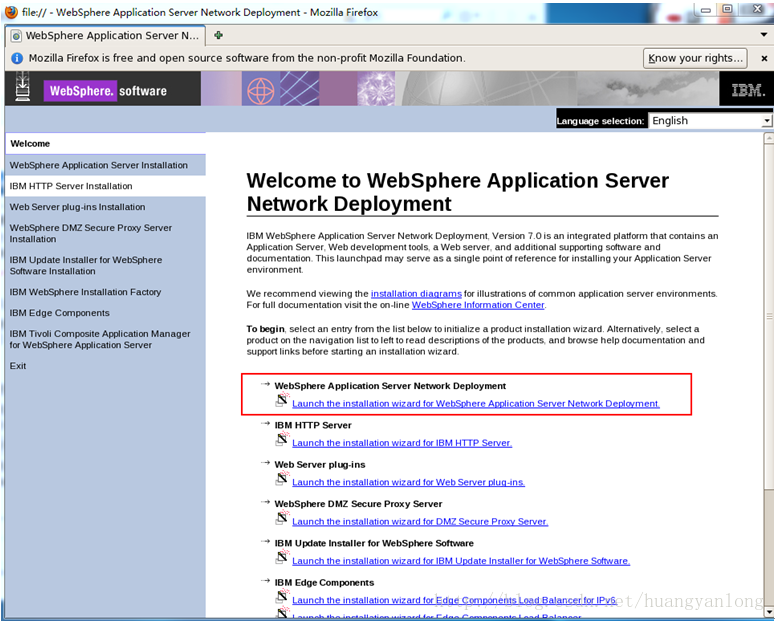Select Welcome in the navigation list
Screen dimensions: 775x621
coord(105,143)
